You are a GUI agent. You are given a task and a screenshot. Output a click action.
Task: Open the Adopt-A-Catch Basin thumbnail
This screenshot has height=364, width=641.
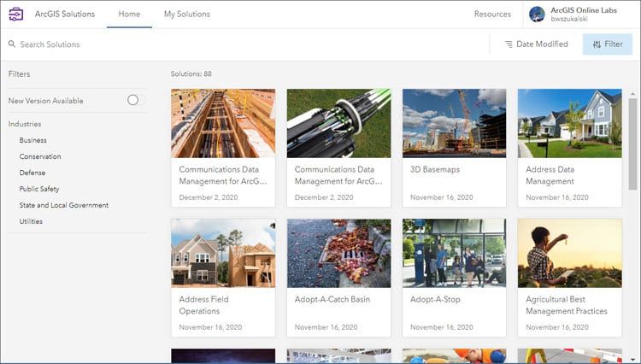tap(339, 253)
